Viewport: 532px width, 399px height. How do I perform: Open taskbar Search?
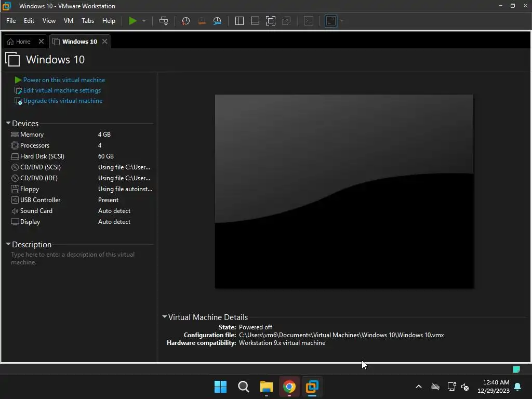tap(244, 387)
